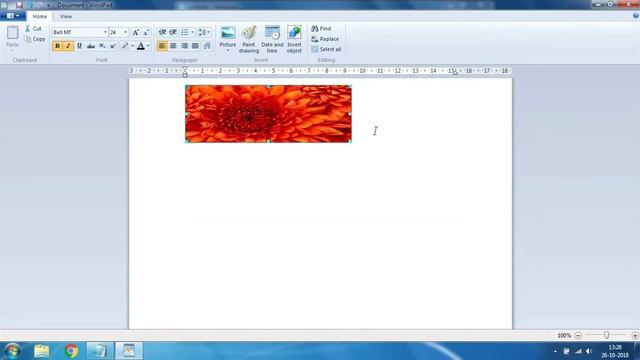Open File Explorer from the taskbar
The image size is (640, 360).
(42, 351)
